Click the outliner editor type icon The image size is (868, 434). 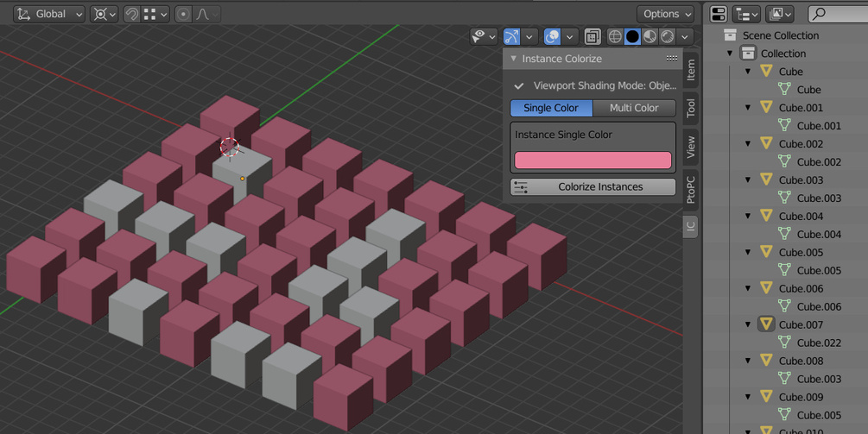click(718, 15)
